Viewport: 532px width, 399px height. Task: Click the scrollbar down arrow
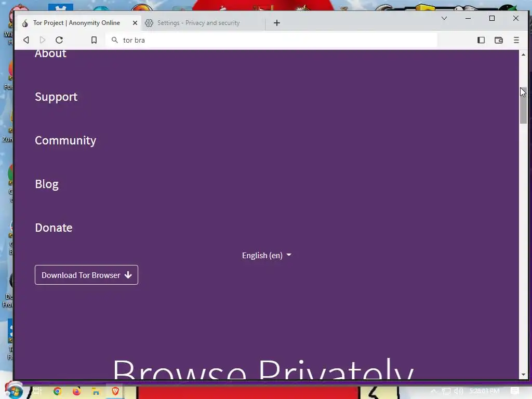pos(523,375)
